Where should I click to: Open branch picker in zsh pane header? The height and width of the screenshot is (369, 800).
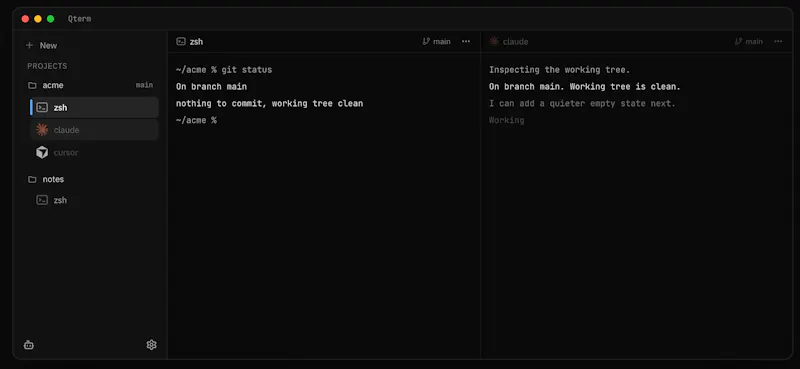[x=436, y=41]
